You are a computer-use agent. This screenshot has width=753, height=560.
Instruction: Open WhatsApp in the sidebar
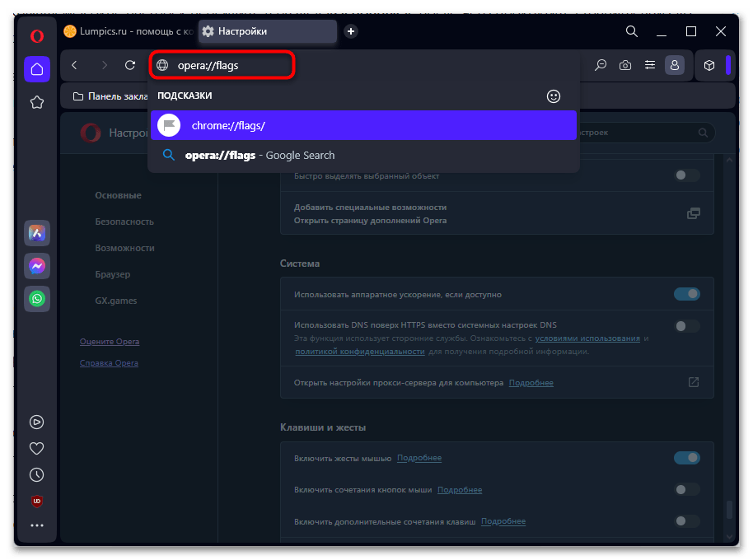37,298
